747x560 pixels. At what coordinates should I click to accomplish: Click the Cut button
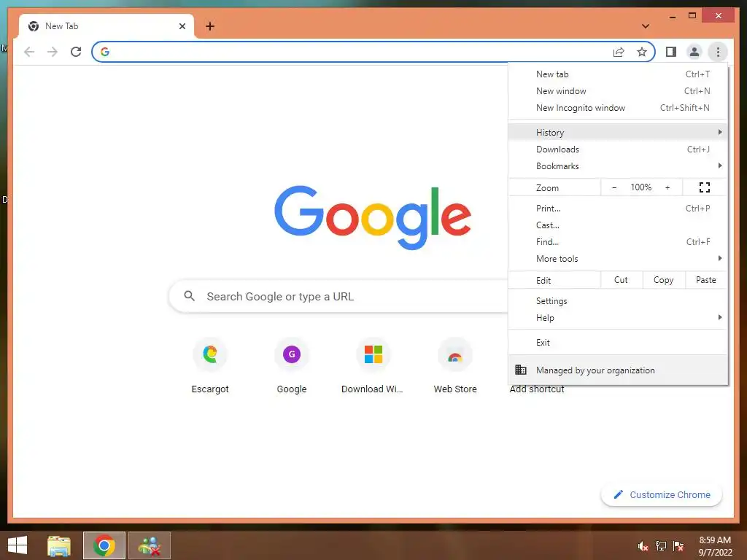click(622, 280)
